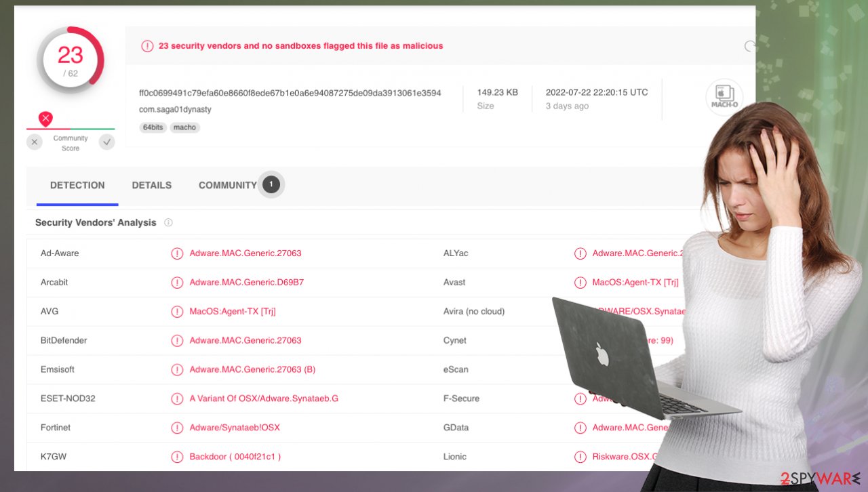Screen dimensions: 868x492
Task: Click the Emsisoft warning icon
Action: click(177, 369)
